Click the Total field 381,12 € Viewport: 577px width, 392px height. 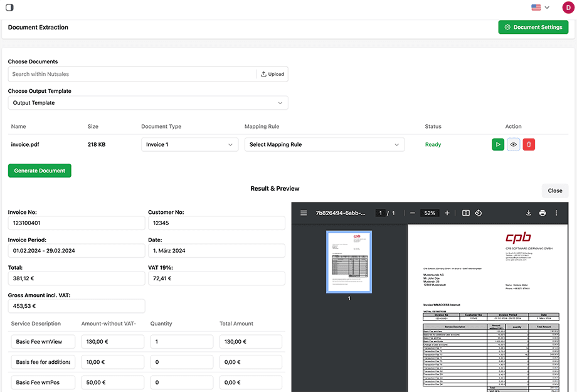[77, 278]
